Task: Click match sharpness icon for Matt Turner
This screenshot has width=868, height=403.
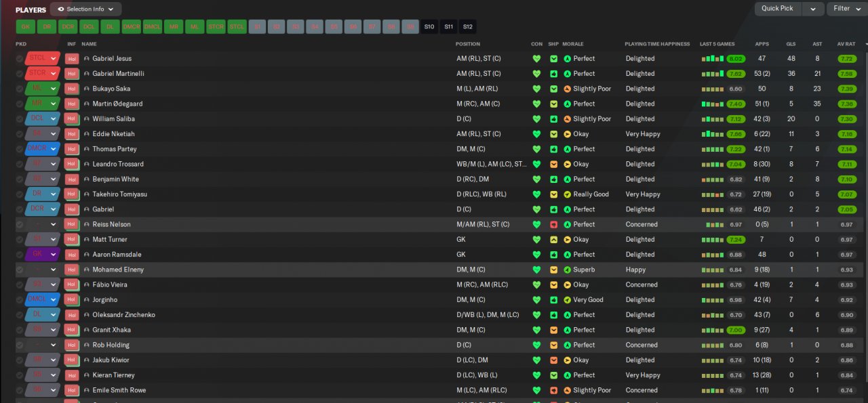Action: 553,240
